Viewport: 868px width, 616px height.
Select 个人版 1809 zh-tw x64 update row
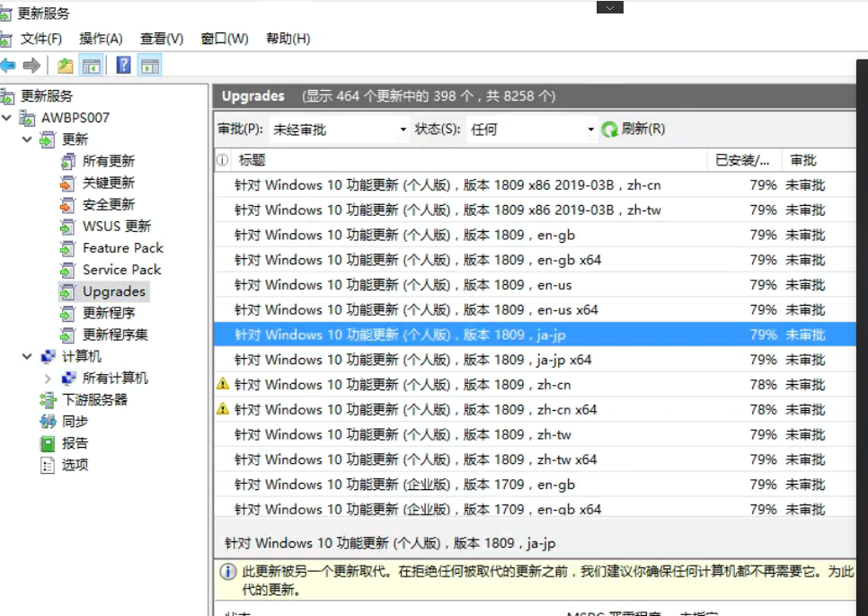point(535,460)
